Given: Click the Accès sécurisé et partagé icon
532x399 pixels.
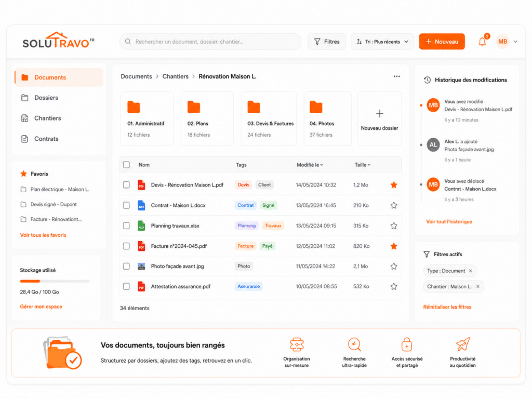Looking at the screenshot, I should (407, 344).
